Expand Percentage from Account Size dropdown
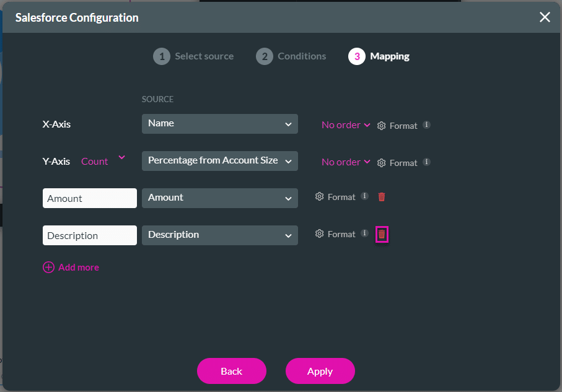 (219, 161)
